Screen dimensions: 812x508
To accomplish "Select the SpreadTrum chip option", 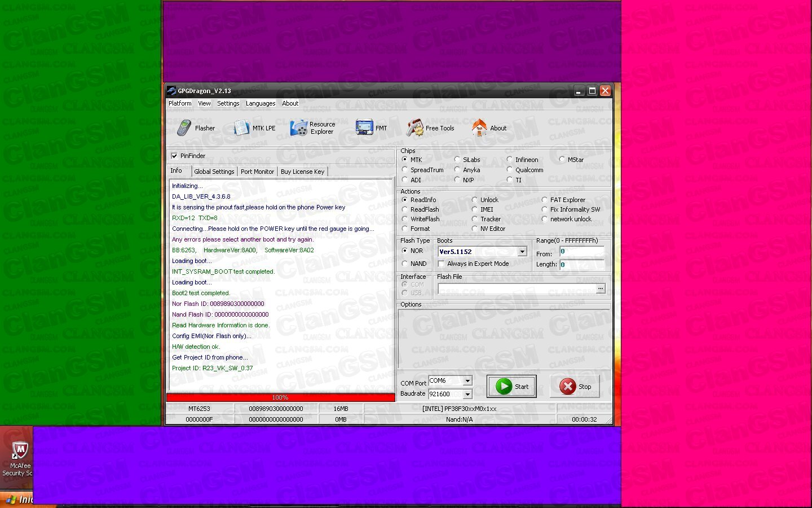I will [x=404, y=170].
